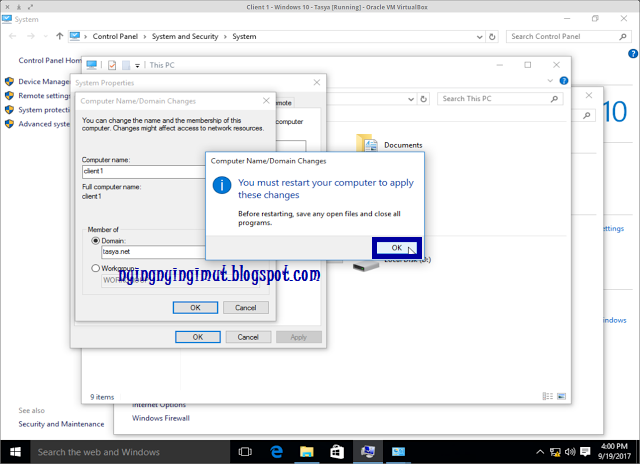640x464 pixels.
Task: Click OK in Computer Name/Domain Changes dialog
Action: [x=195, y=307]
